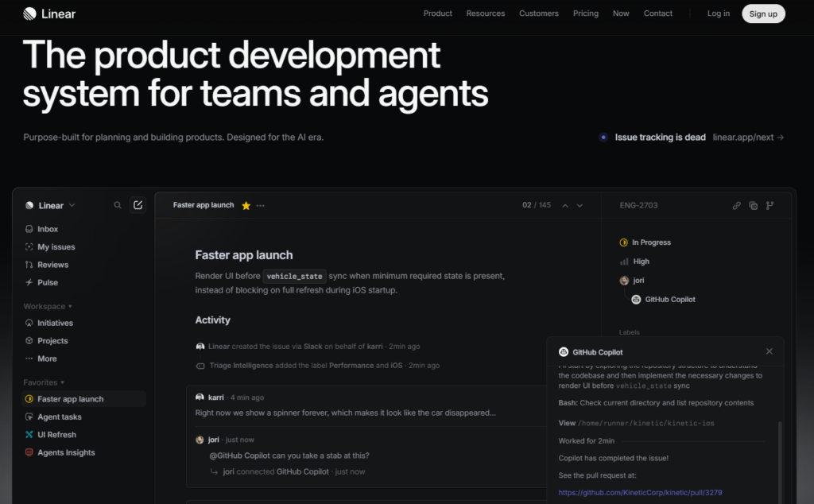Click the Slack link in activity entry
This screenshot has width=814, height=504.
[313, 347]
